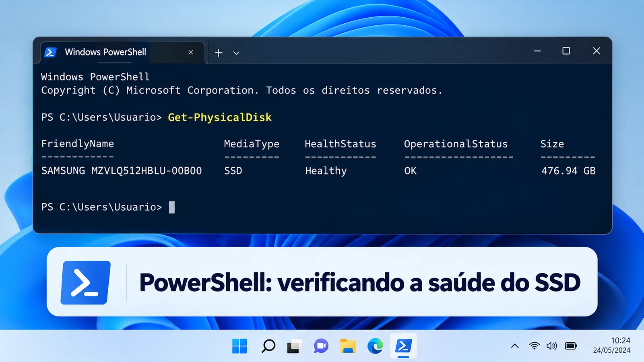
Task: Click the PowerShell taskbar icon
Action: 403,346
